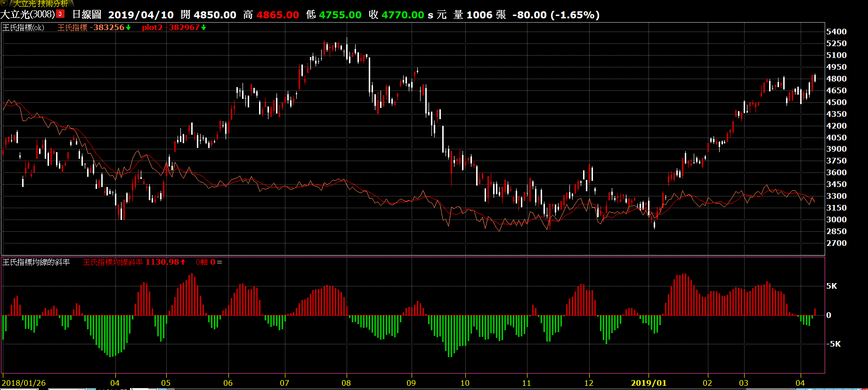Click green down arrow after 王氏指標 -383256

coord(128,28)
